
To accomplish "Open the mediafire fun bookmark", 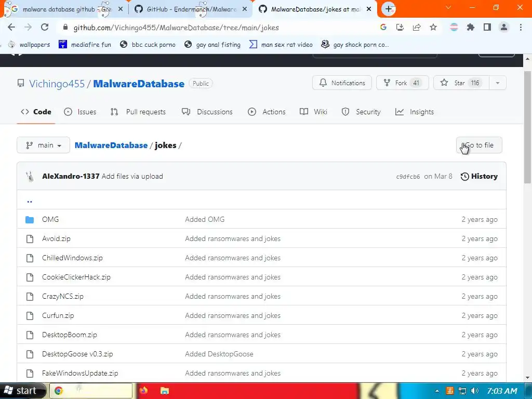I will [85, 45].
